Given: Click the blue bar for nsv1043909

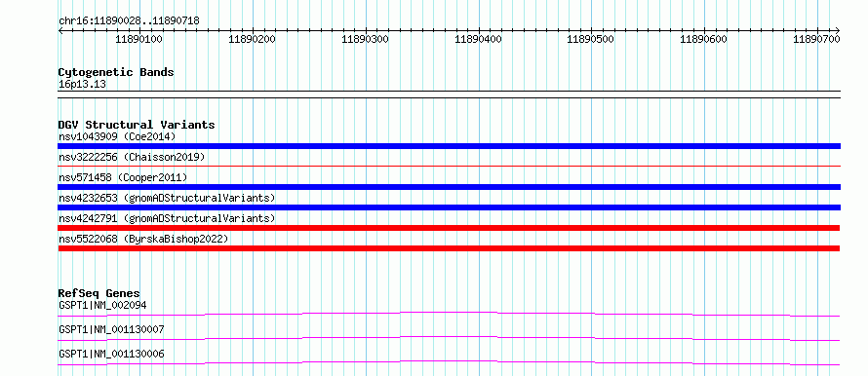Looking at the screenshot, I should click(449, 146).
